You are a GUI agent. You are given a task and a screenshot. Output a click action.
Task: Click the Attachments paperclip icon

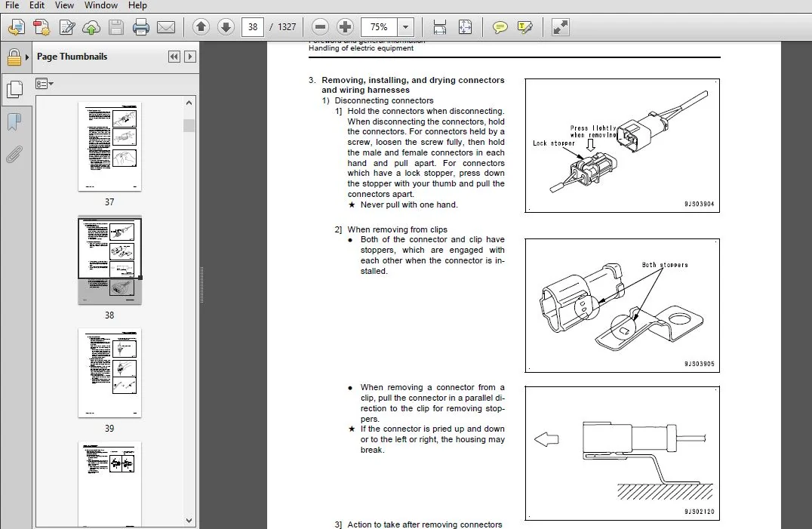(x=14, y=154)
